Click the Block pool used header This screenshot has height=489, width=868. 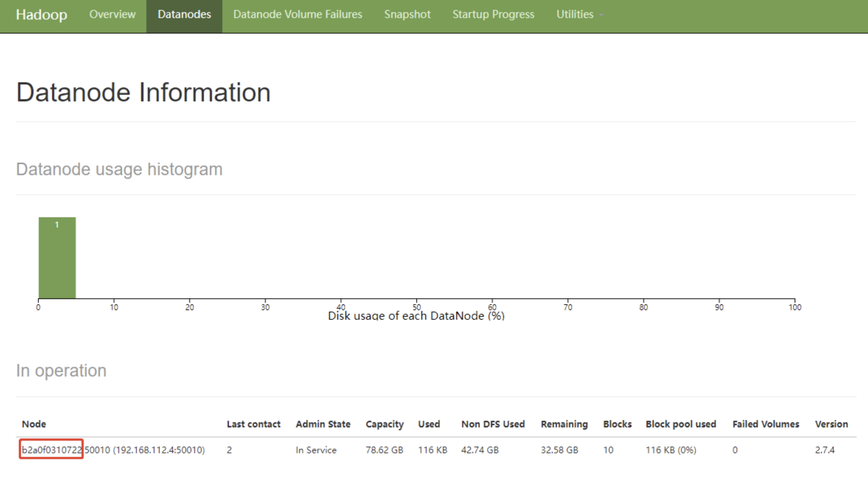coord(680,424)
